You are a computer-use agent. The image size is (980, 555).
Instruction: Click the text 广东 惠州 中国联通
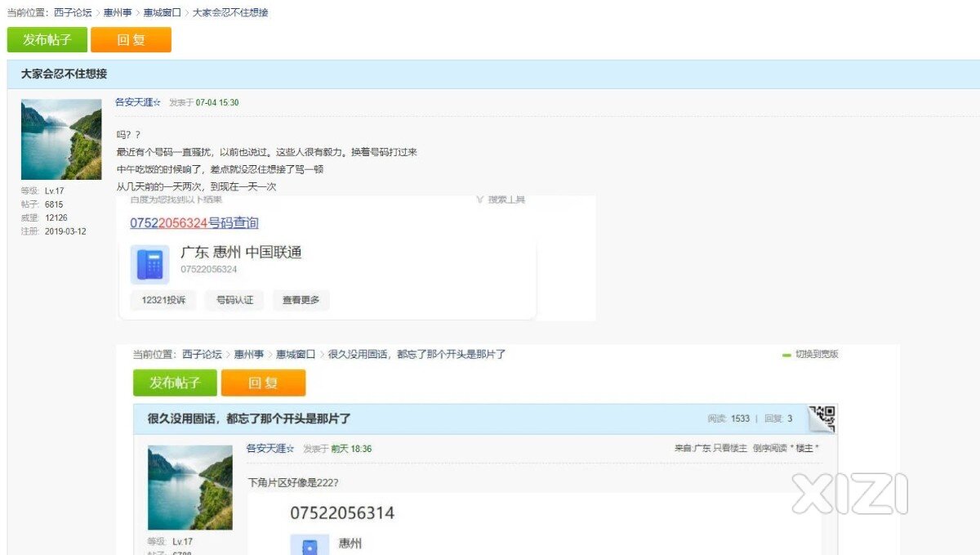point(241,253)
